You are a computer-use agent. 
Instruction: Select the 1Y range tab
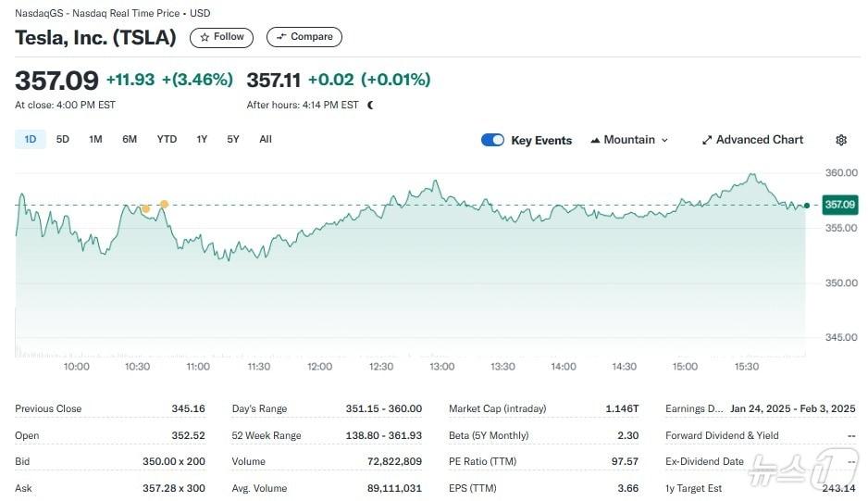click(202, 139)
